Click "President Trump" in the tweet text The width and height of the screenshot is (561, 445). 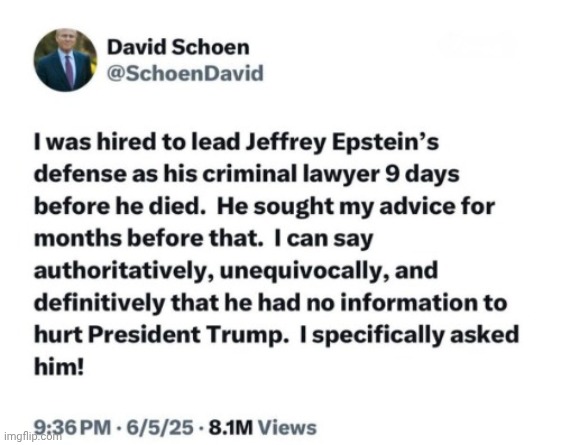(188, 335)
